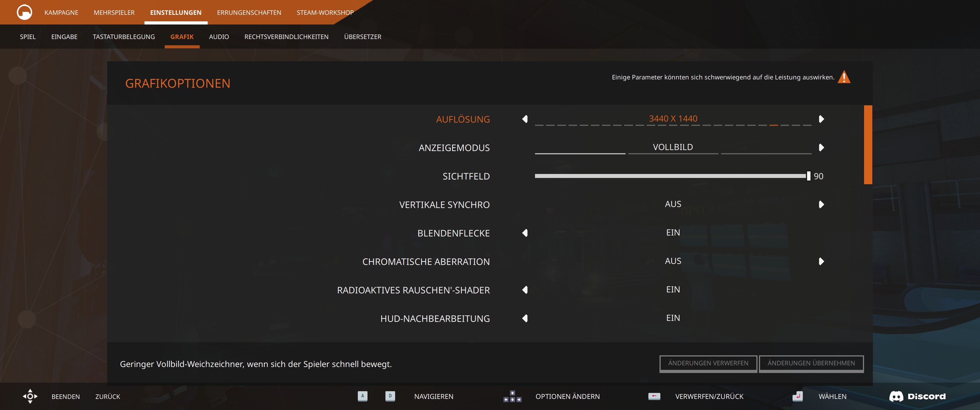Switch to the Mehrspieler menu
This screenshot has width=980, height=410.
coord(114,13)
